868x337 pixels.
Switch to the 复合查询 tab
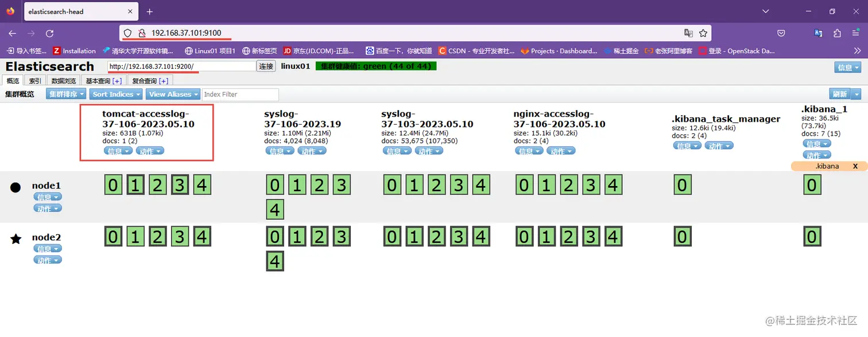149,81
